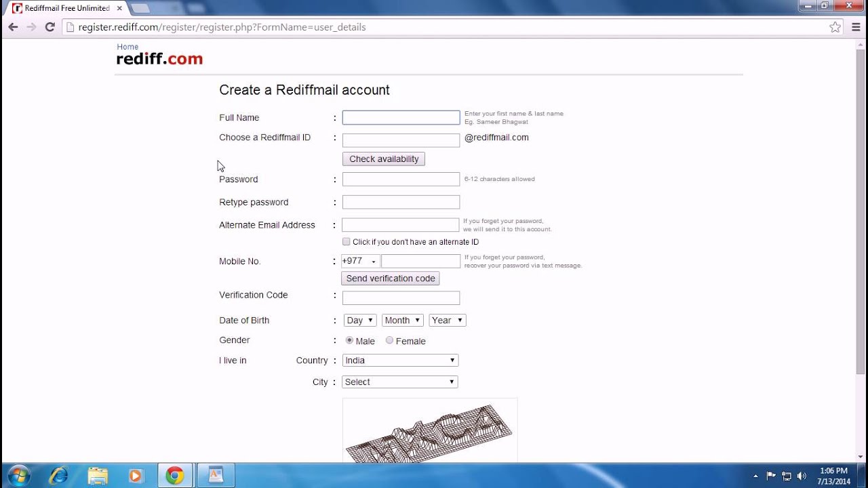Screen dimensions: 868x488
Task: Launch Internet Explorer from taskbar
Action: click(x=58, y=475)
